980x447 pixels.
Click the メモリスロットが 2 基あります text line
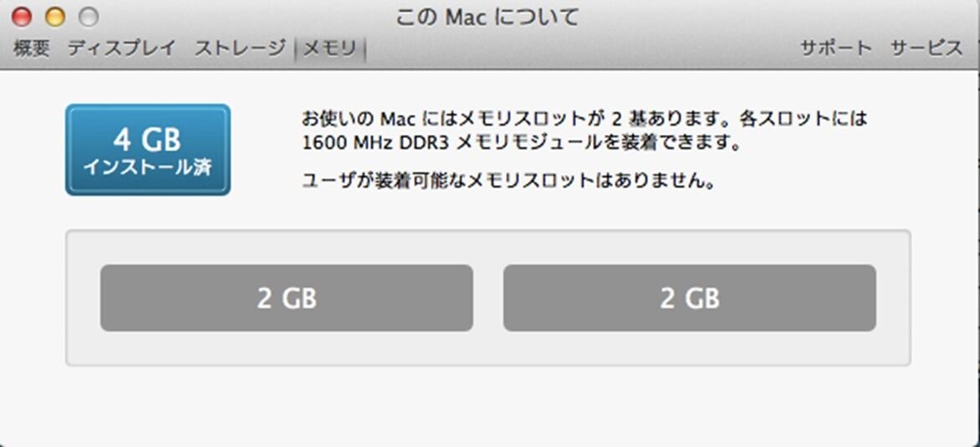tap(584, 118)
